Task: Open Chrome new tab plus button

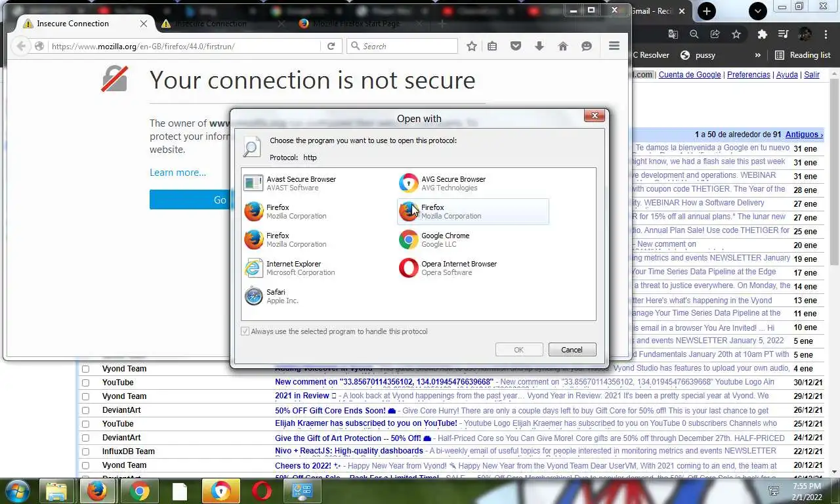Action: coord(706,10)
